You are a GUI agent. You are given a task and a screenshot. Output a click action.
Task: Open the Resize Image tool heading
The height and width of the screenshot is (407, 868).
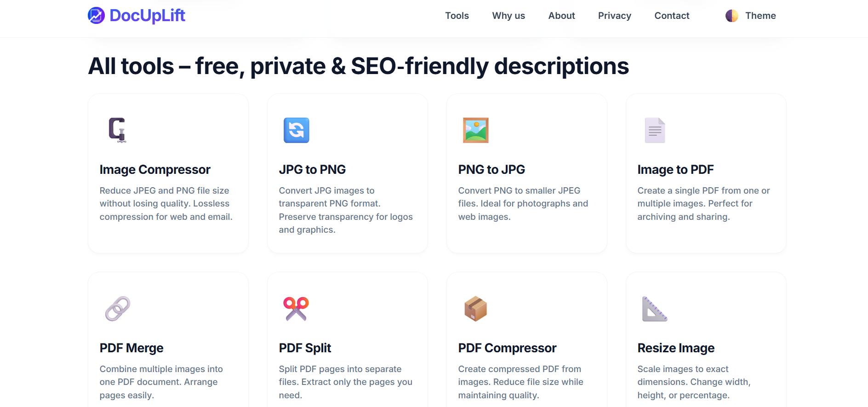pos(675,348)
